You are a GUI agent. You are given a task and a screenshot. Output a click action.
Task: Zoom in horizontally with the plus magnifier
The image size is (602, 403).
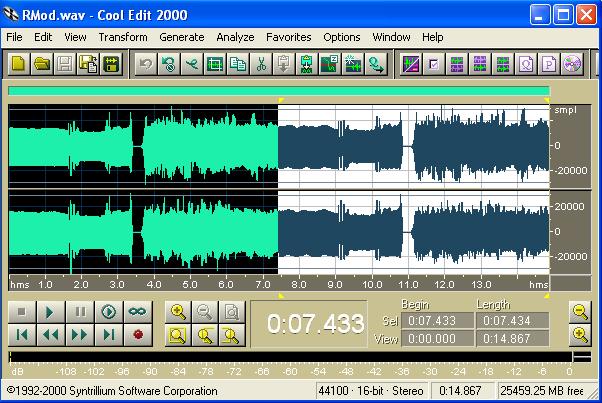[179, 312]
